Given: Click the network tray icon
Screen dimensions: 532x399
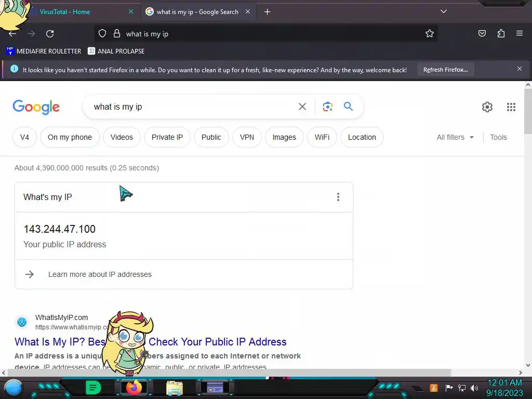Looking at the screenshot, I should [x=461, y=388].
